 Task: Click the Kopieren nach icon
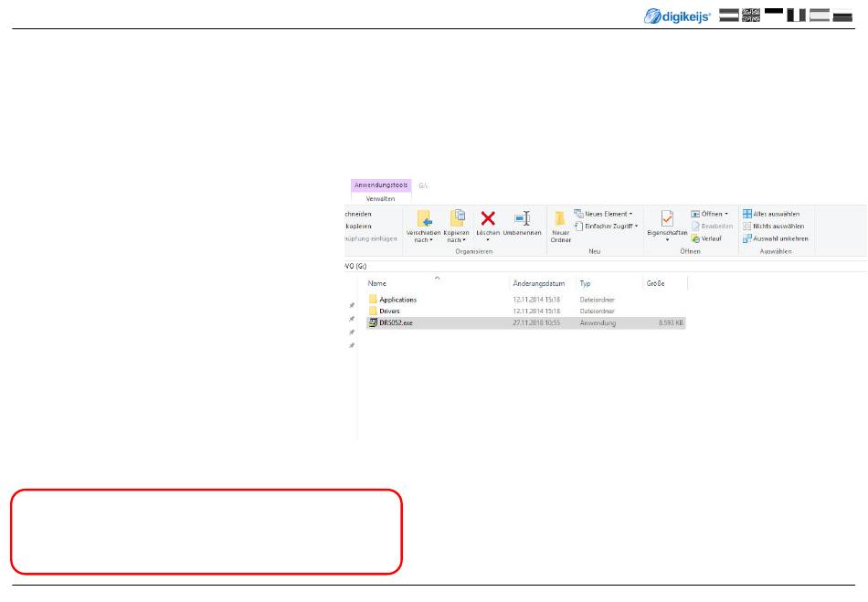457,218
